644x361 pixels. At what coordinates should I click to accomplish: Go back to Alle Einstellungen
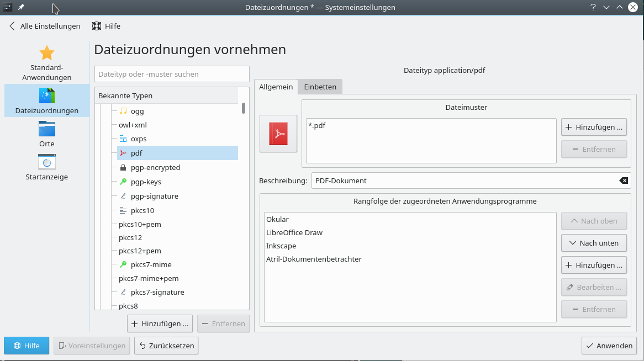tap(45, 26)
